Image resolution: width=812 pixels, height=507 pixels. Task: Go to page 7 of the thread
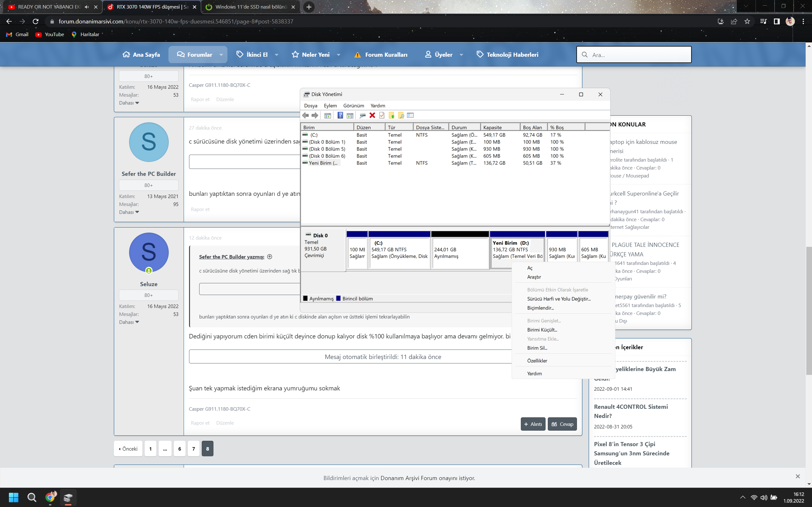pos(193,449)
